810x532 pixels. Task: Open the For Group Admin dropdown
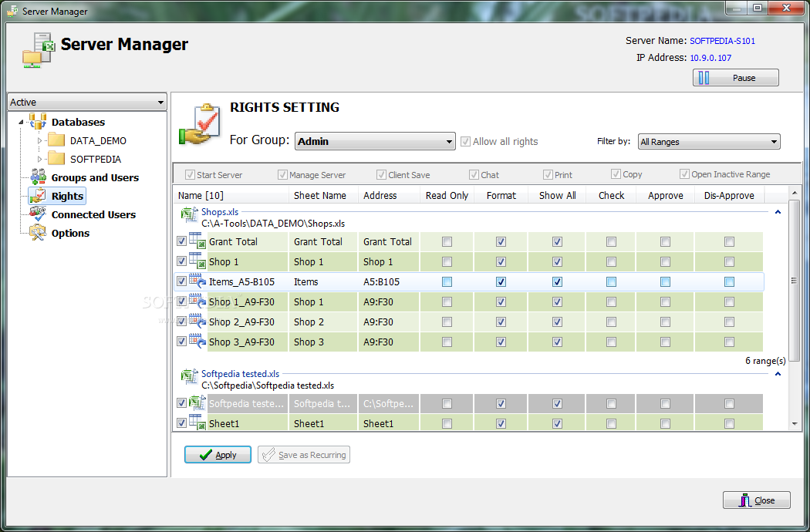[375, 142]
